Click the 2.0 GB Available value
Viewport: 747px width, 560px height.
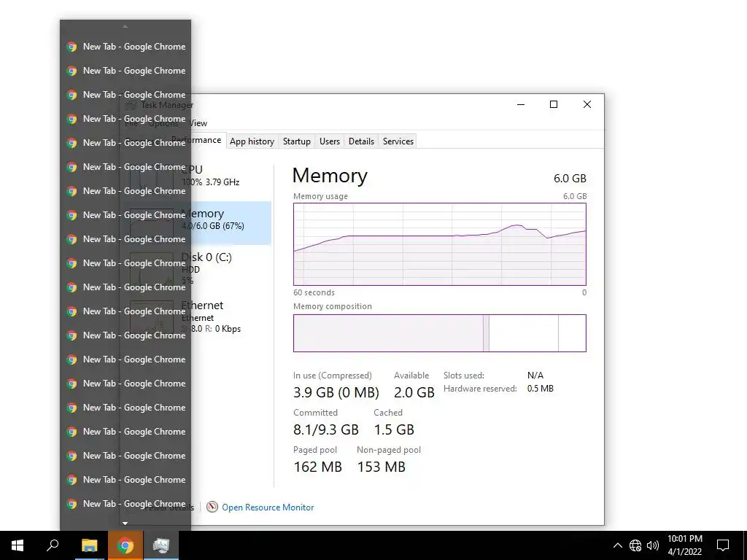click(x=414, y=392)
